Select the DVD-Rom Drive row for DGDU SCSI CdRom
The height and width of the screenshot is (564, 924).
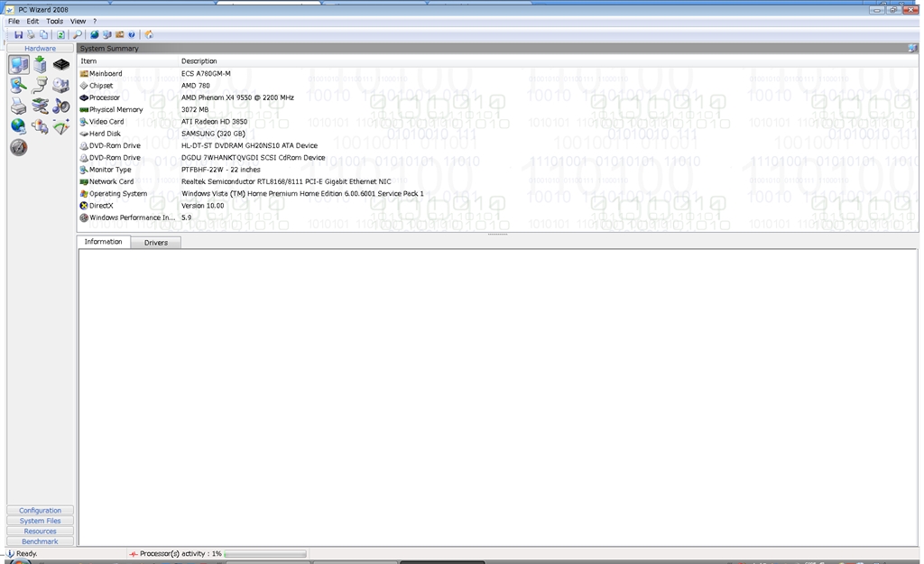pos(498,157)
